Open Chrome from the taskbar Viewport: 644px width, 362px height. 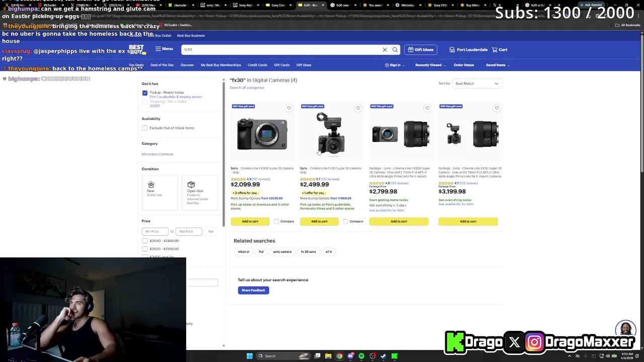pyautogui.click(x=339, y=356)
